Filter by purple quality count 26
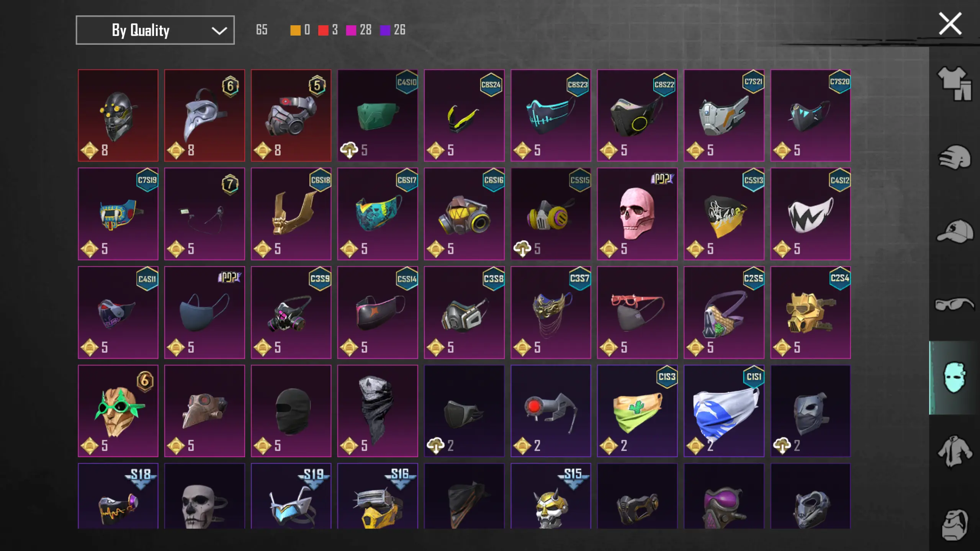The image size is (980, 551). point(393,30)
